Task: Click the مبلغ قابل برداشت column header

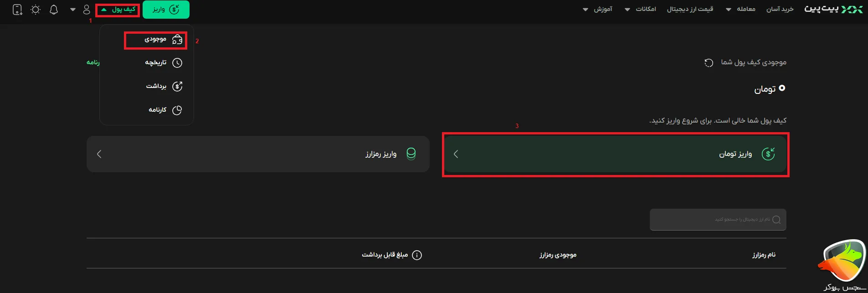Action: pyautogui.click(x=385, y=255)
